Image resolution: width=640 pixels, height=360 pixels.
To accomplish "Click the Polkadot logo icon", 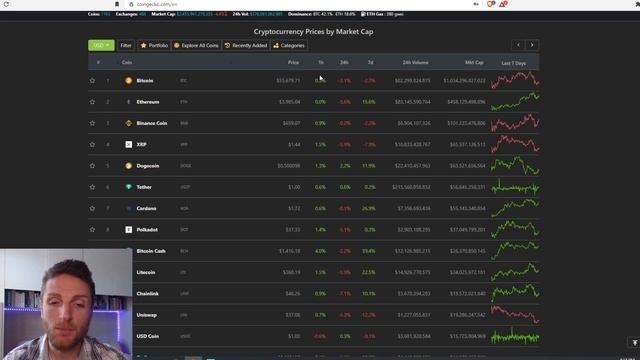I will (x=129, y=230).
